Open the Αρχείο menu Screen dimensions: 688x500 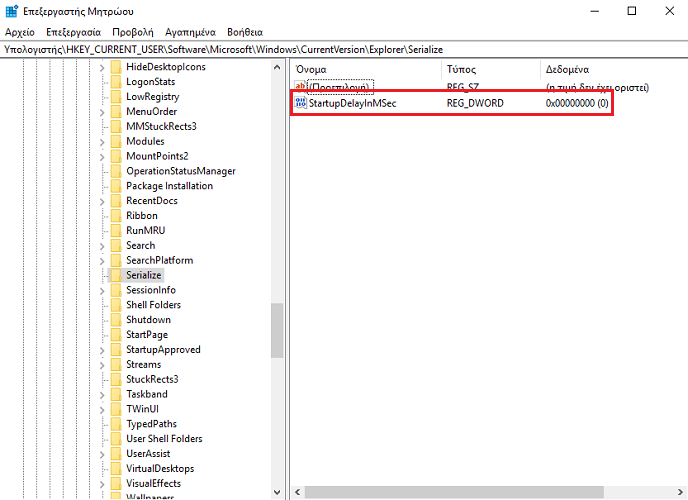pos(20,32)
